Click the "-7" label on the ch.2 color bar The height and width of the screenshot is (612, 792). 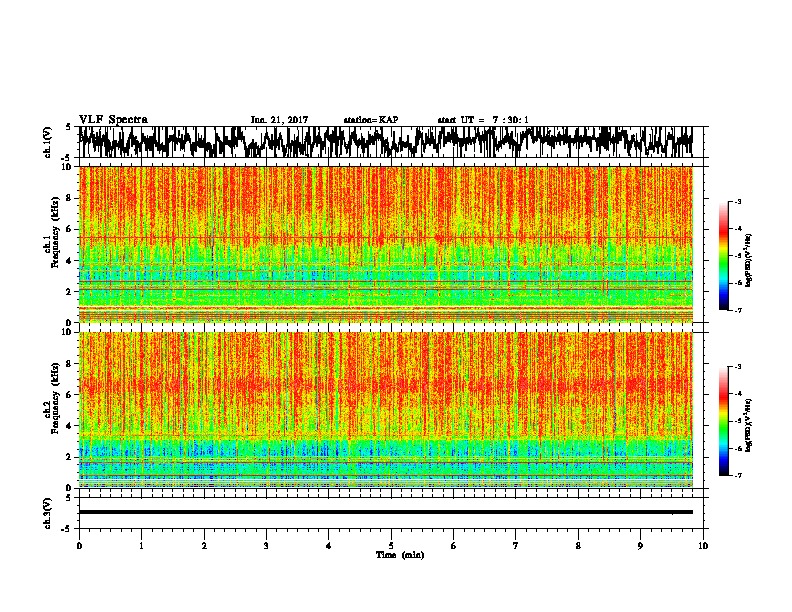tap(737, 475)
